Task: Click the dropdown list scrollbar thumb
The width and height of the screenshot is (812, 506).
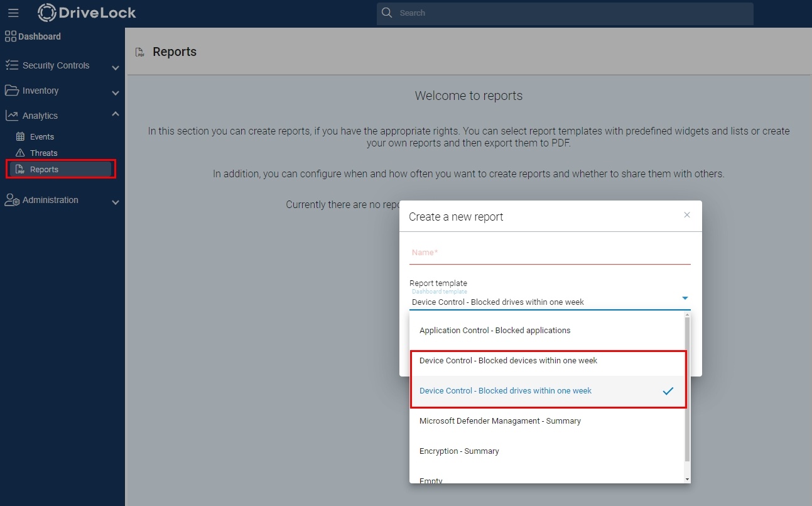Action: 687,389
